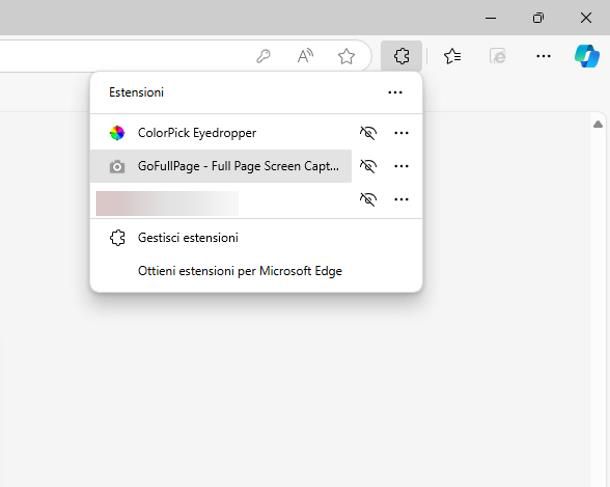Click the GoFullPage camera icon
The height and width of the screenshot is (487, 610).
tap(117, 166)
